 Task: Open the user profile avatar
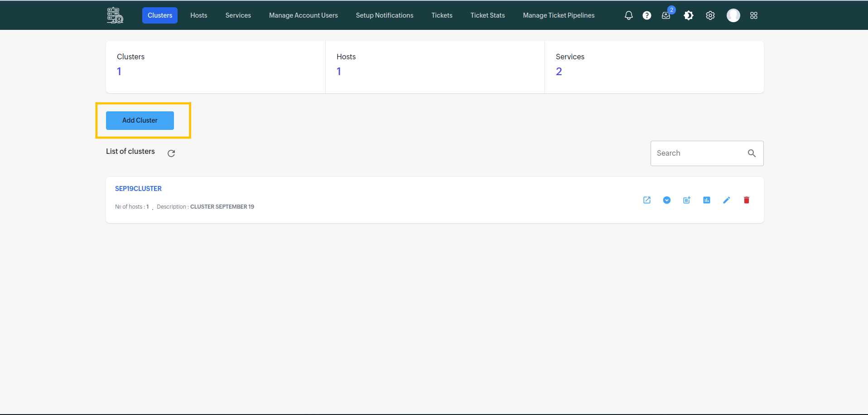pyautogui.click(x=733, y=15)
